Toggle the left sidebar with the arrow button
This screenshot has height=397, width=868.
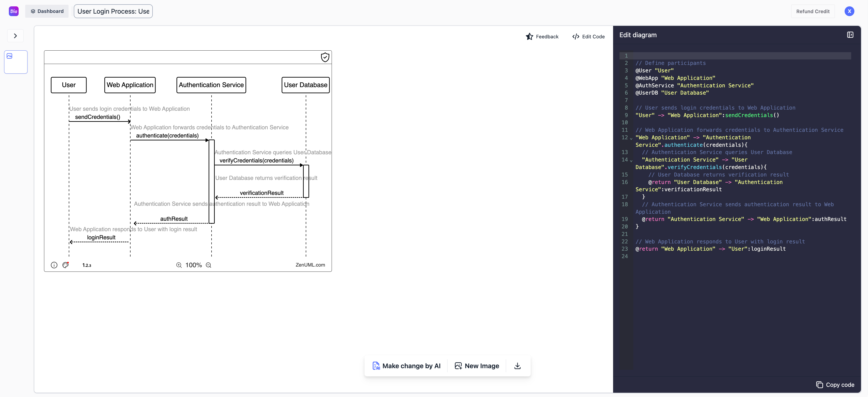(15, 35)
